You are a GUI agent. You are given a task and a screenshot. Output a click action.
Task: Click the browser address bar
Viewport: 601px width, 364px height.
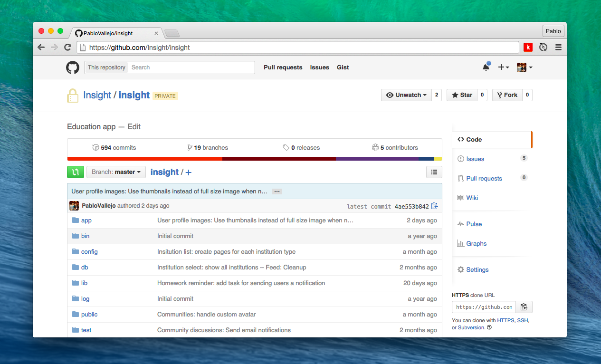(x=298, y=48)
